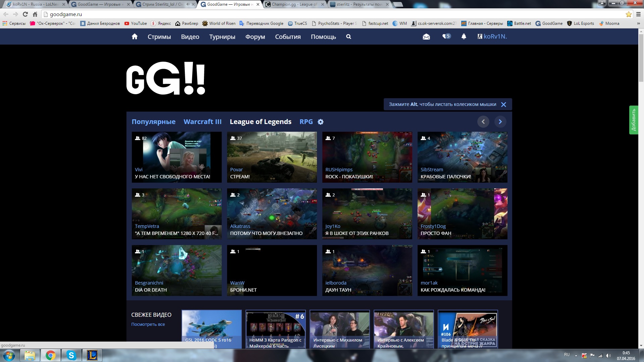Open Povar СТРЕАМ! stream
Viewport: 644px width, 362px height.
[x=272, y=157]
